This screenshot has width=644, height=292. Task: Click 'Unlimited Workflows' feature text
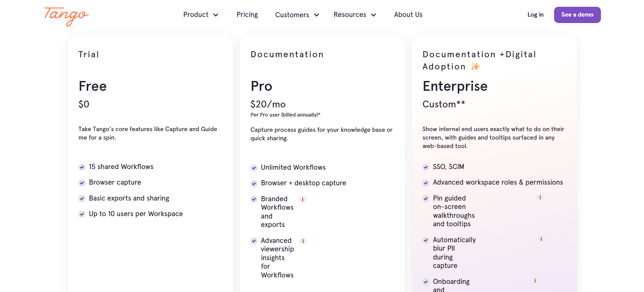click(293, 167)
